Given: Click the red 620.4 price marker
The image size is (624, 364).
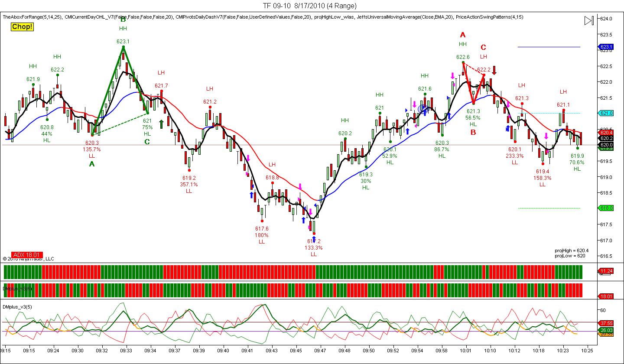Looking at the screenshot, I should click(x=606, y=133).
